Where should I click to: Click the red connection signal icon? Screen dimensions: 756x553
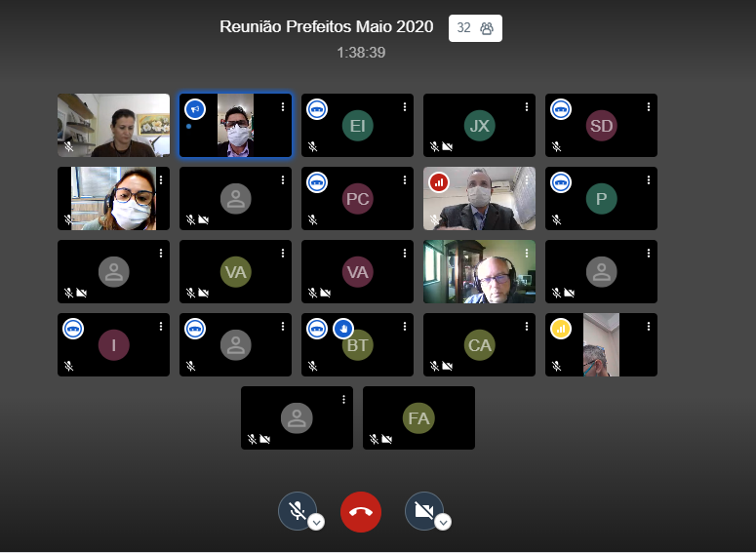pyautogui.click(x=439, y=182)
